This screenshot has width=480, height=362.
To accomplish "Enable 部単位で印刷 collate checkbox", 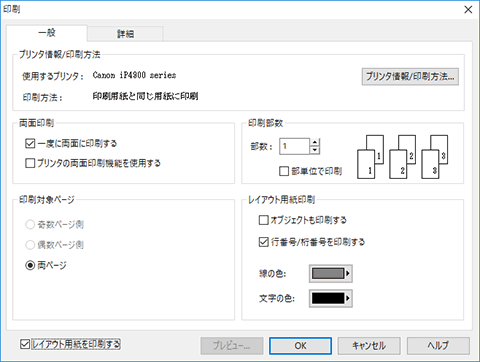I will [x=284, y=171].
